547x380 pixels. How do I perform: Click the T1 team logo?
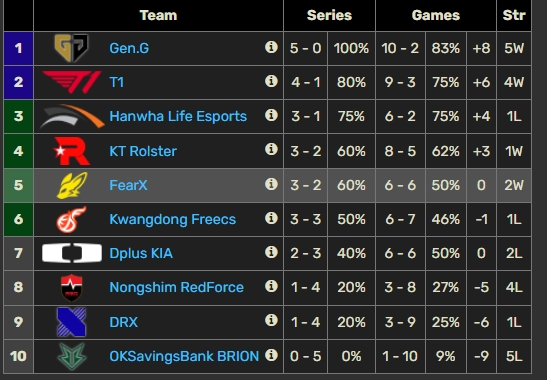tap(72, 82)
